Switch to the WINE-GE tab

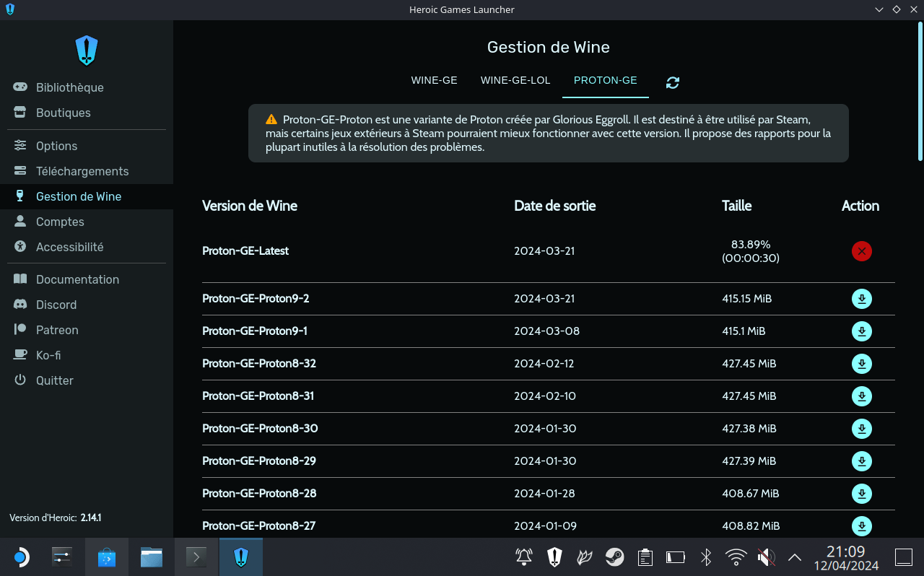pos(435,80)
